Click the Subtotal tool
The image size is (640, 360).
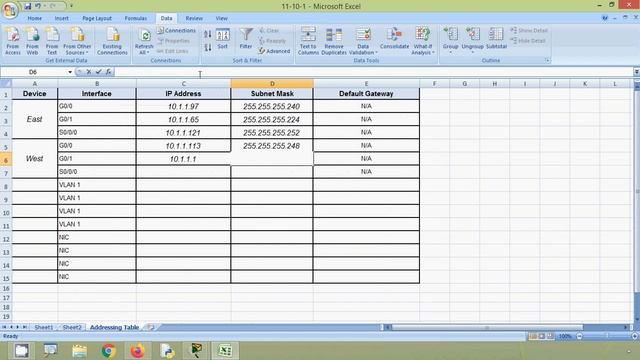pyautogui.click(x=496, y=39)
